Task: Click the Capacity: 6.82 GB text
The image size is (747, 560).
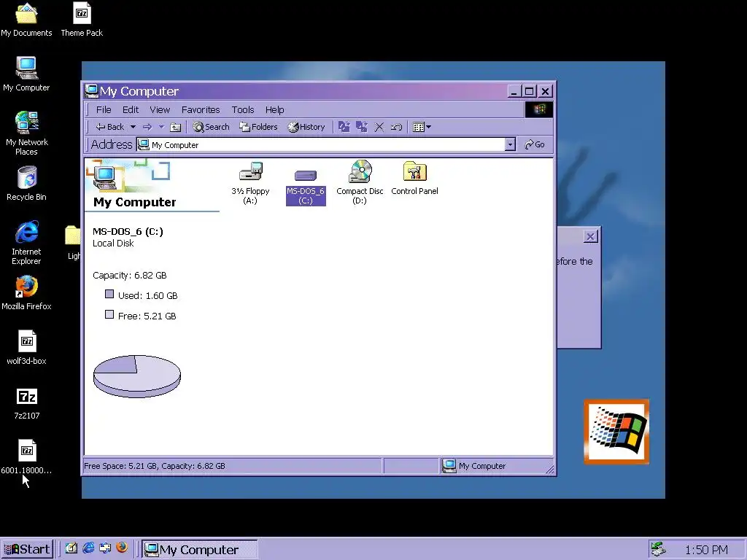Action: 130,275
